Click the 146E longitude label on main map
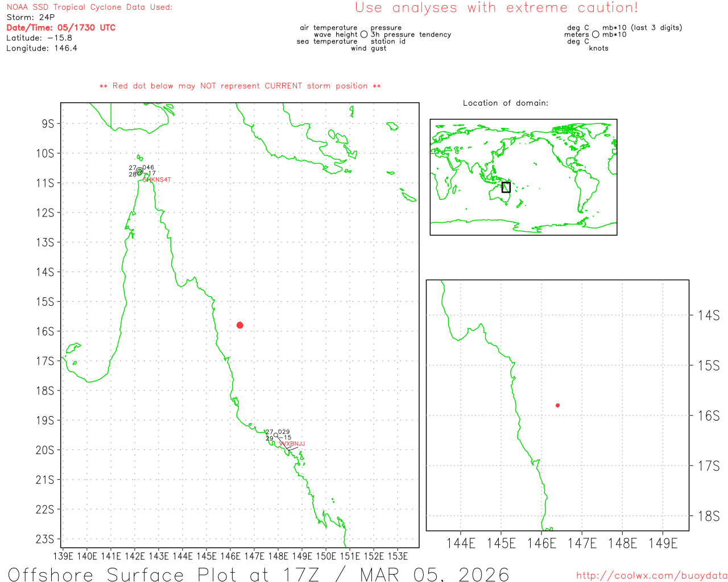The width and height of the screenshot is (728, 582). pyautogui.click(x=230, y=556)
